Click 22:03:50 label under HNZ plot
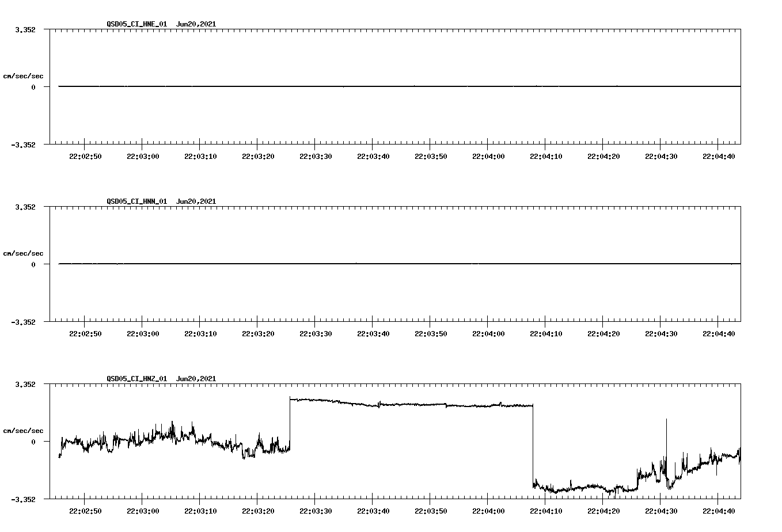This screenshot has width=782, height=532. click(x=431, y=511)
